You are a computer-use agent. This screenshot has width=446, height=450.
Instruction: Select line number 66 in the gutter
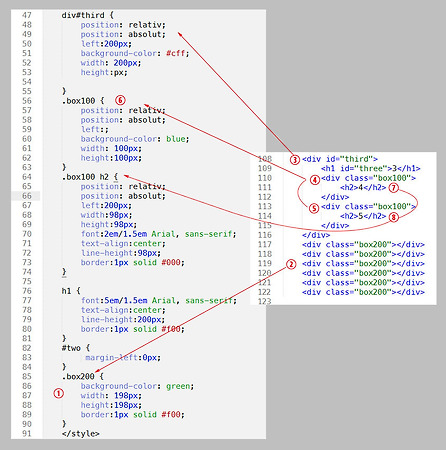point(27,196)
